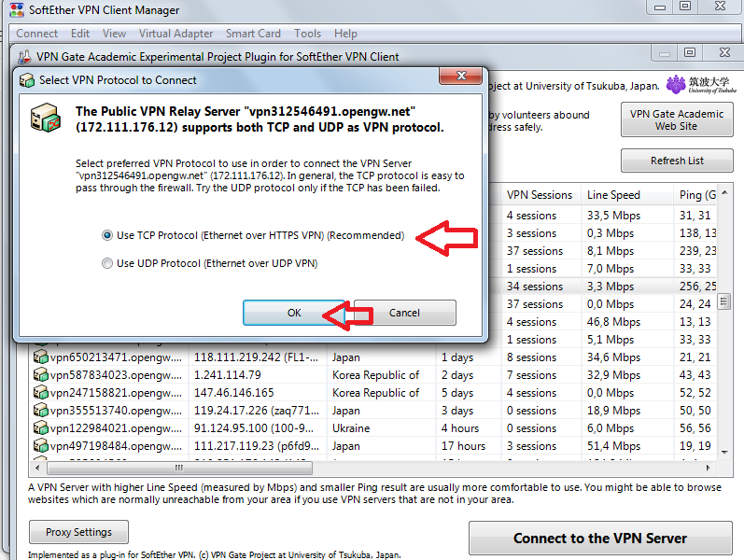Click server icon for vpn650213471.opengw

pyautogui.click(x=41, y=357)
